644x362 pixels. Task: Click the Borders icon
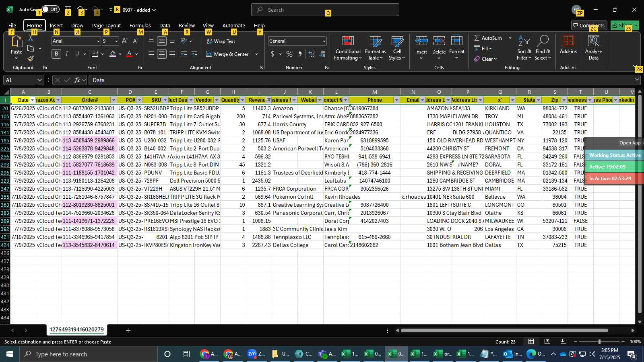point(95,54)
